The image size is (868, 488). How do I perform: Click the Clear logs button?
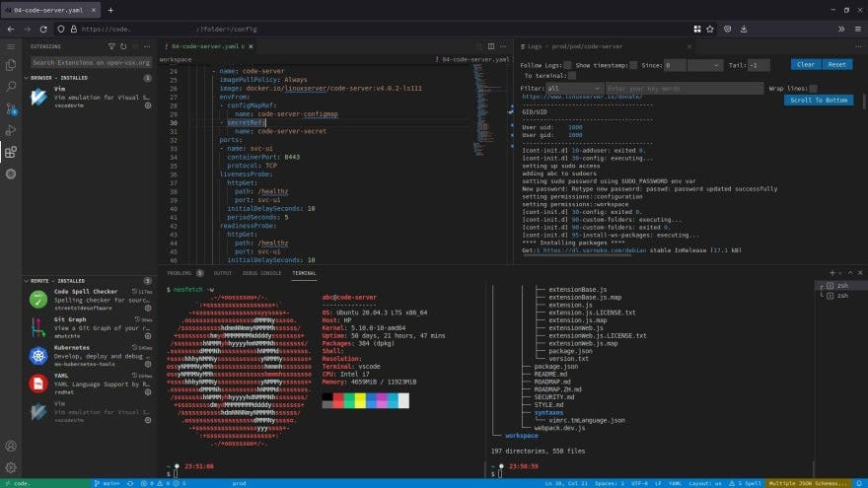tap(806, 65)
